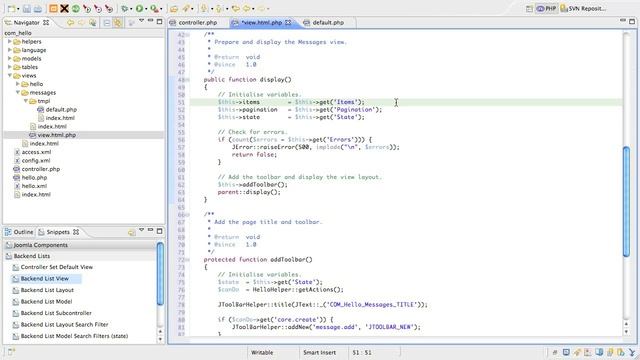Screen dimensions: 640x360
Task: Select the Backend List View snippet
Action: point(45,278)
